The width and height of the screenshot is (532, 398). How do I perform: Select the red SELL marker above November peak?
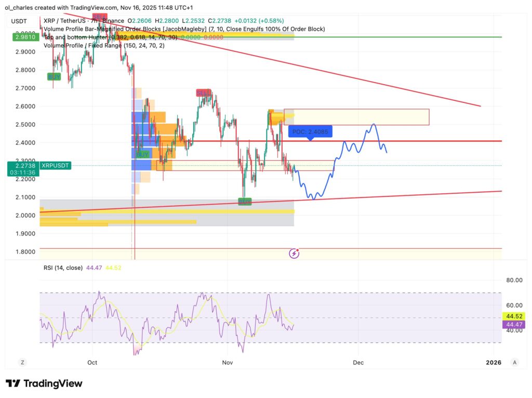203,92
